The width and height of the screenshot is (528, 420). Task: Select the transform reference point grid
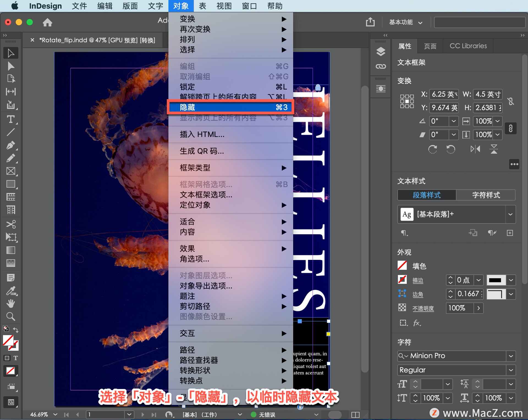[407, 101]
